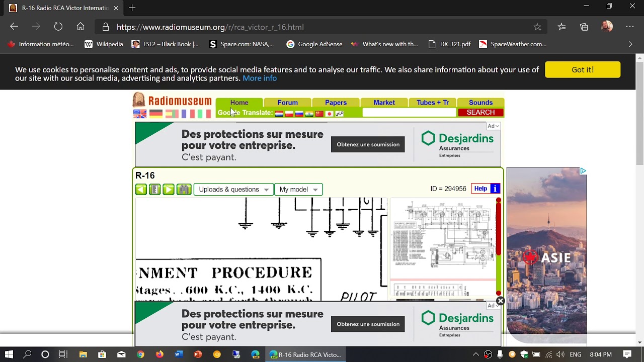This screenshot has width=644, height=362.
Task: Click the green next-model arrow icon
Action: click(169, 190)
